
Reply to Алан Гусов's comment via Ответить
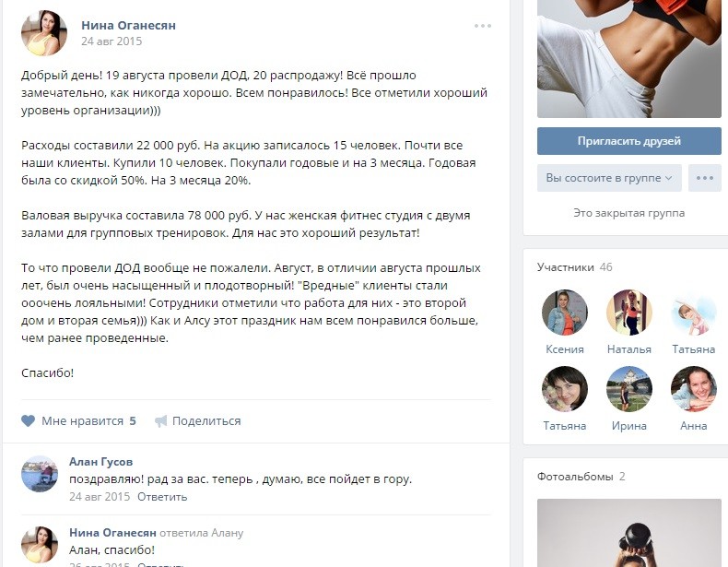(162, 497)
